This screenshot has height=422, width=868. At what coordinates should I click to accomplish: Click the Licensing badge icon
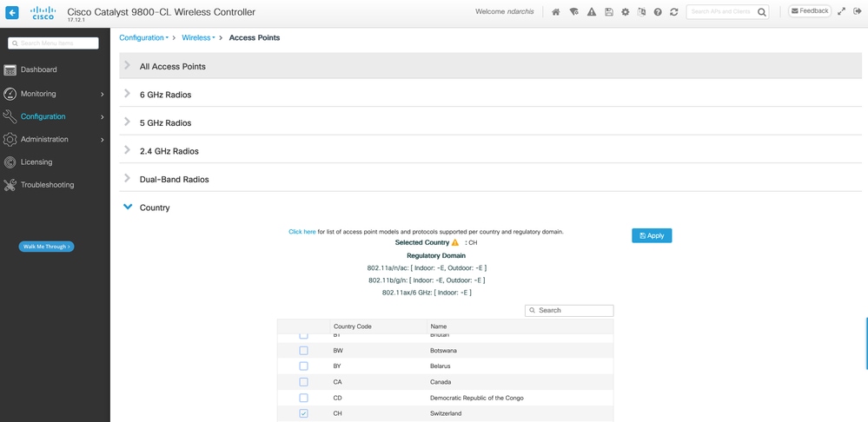click(x=10, y=162)
